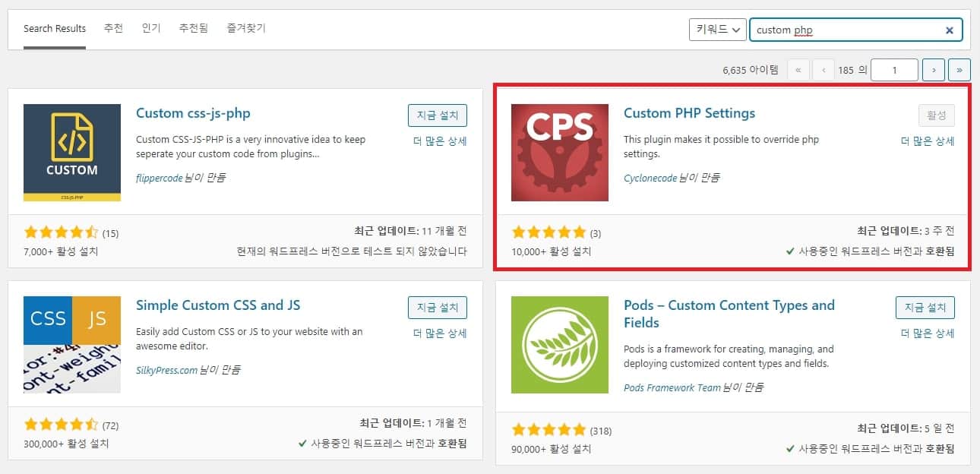
Task: Click the » last page button
Action: [x=959, y=69]
